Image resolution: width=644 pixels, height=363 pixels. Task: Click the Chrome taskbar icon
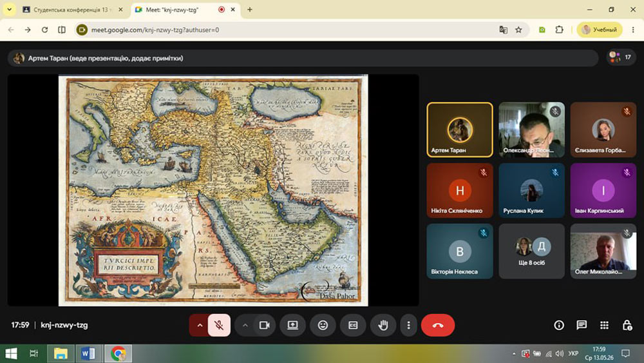tap(118, 353)
